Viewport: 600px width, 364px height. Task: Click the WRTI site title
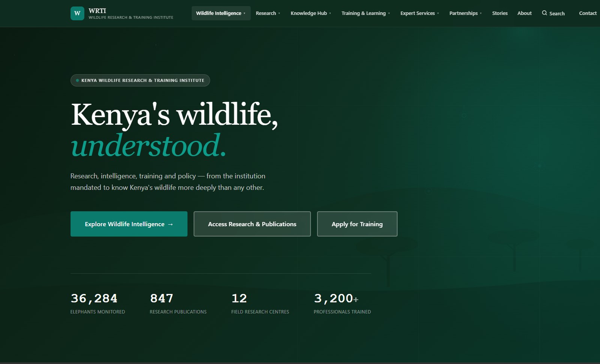97,10
